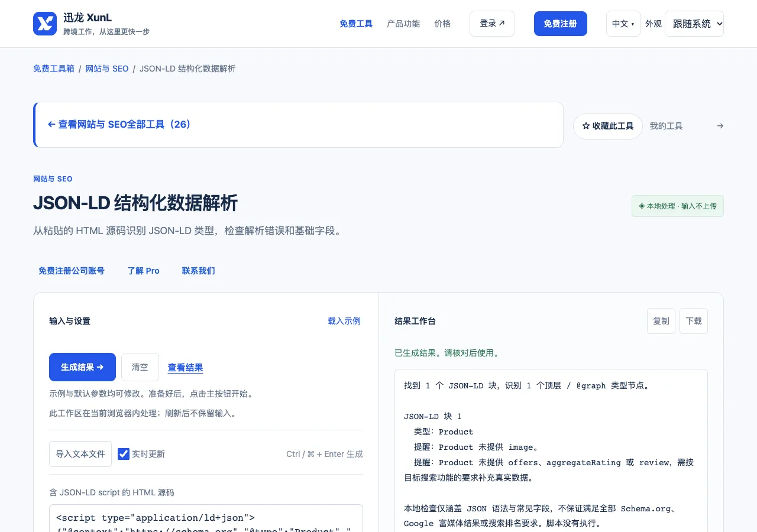Click the 输入与设置 panel title
The width and height of the screenshot is (757, 532).
coord(70,321)
